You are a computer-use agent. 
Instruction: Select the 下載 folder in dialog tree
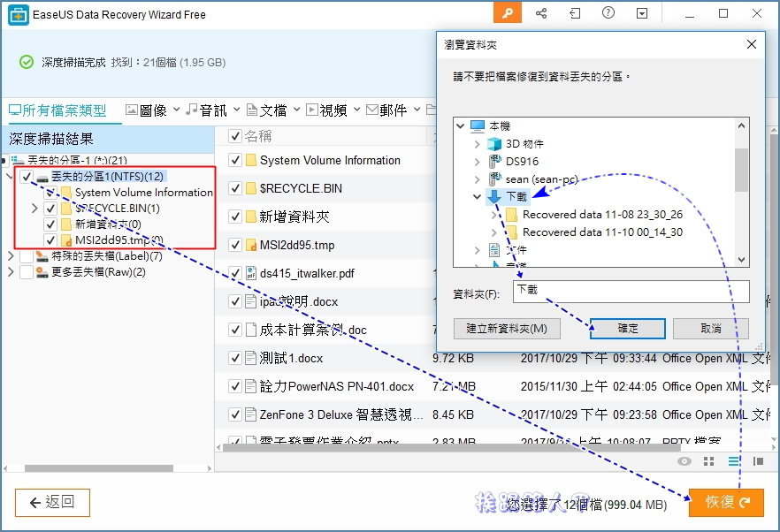pyautogui.click(x=516, y=196)
